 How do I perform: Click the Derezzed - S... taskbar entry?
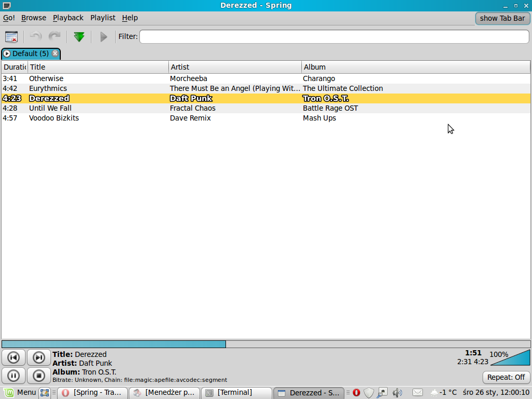[x=309, y=393]
